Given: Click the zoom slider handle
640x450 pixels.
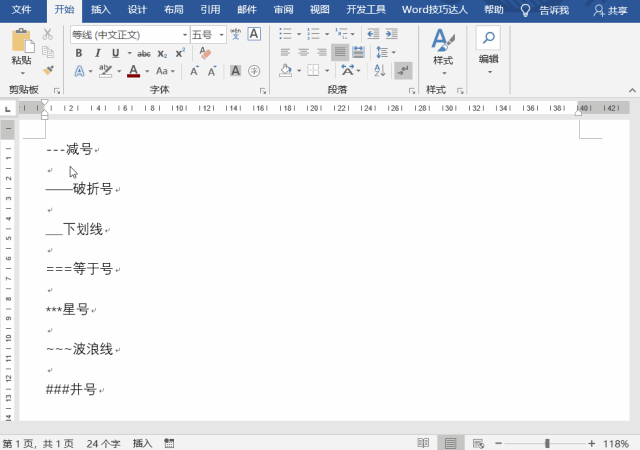Looking at the screenshot, I should [x=547, y=443].
